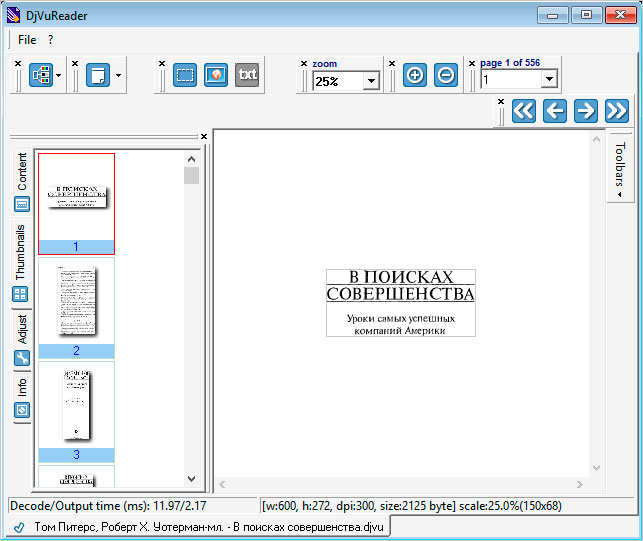Screen dimensions: 643x541
Task: Click the page number input field
Action: click(x=511, y=79)
